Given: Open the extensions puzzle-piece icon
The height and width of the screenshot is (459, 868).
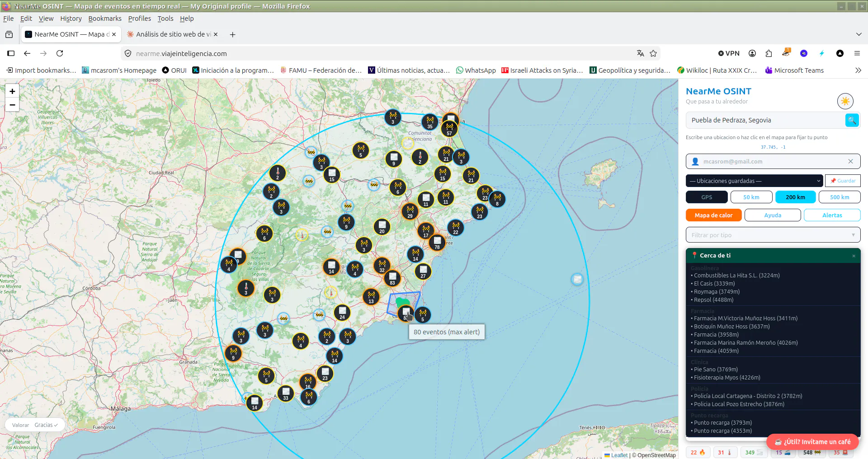Looking at the screenshot, I should (x=769, y=53).
